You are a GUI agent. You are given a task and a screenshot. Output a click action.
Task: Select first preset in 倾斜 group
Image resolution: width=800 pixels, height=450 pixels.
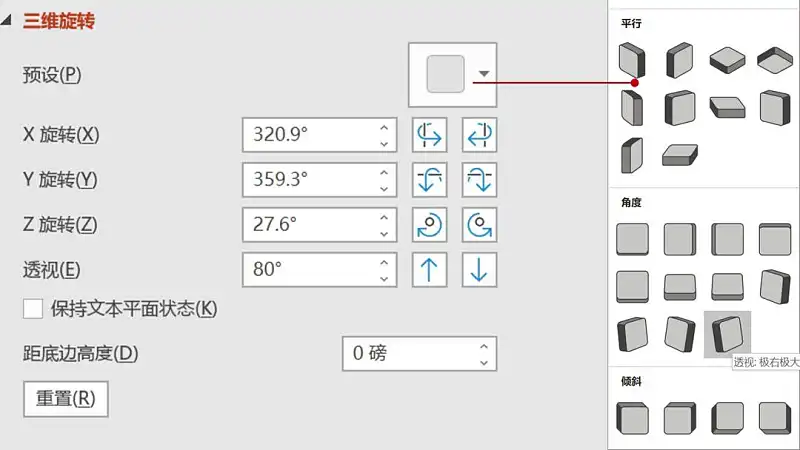(632, 419)
